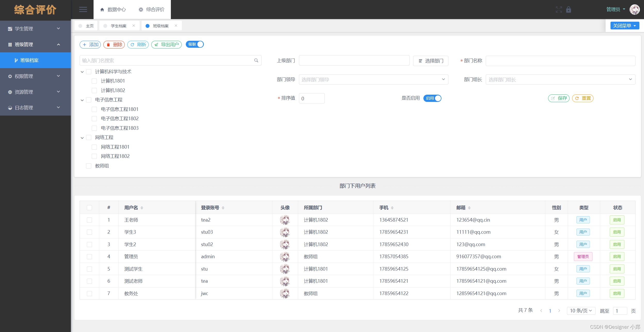Click the administrator avatar picture

tap(634, 10)
